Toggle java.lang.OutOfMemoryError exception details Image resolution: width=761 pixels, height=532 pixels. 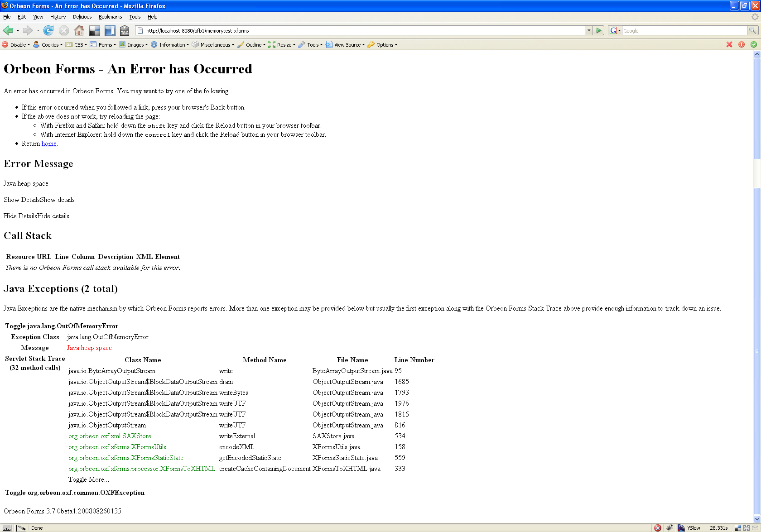click(x=62, y=326)
